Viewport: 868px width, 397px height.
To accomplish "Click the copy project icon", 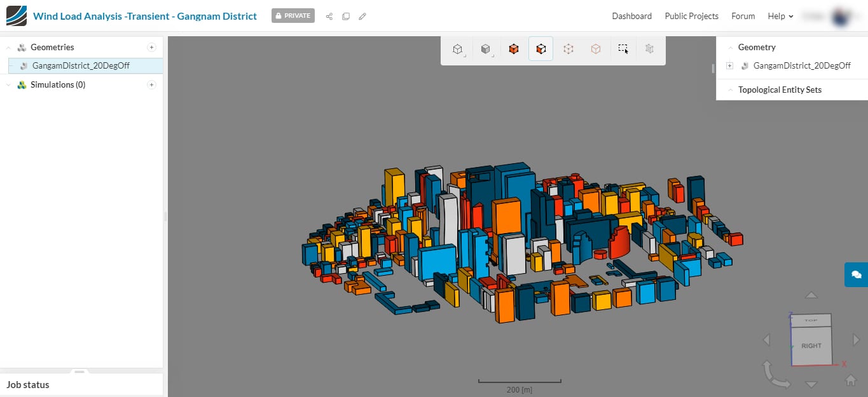I will [x=346, y=16].
